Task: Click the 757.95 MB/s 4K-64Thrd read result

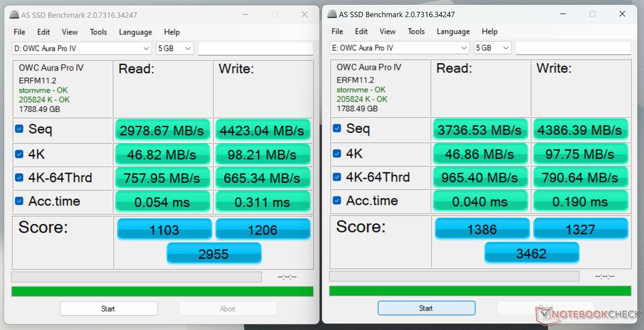Action: [x=162, y=178]
